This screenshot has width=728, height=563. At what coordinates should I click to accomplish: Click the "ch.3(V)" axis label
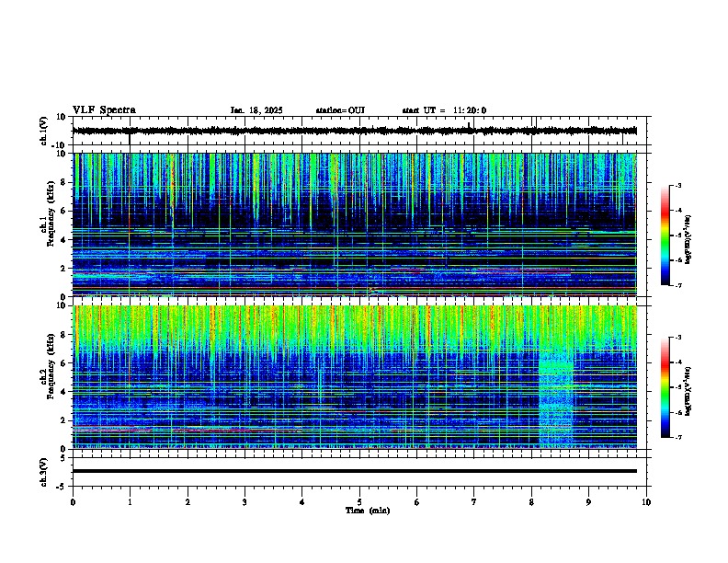pos(43,472)
